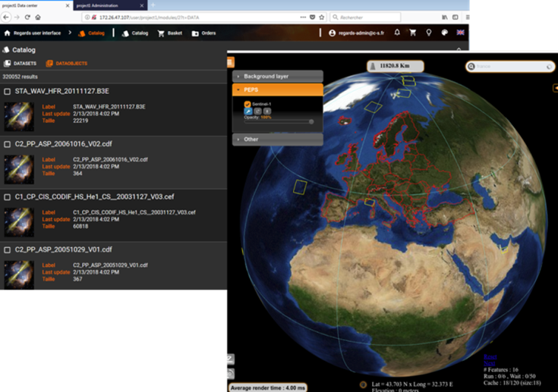Click the browser home icon
This screenshot has height=392, width=558.
(x=38, y=17)
